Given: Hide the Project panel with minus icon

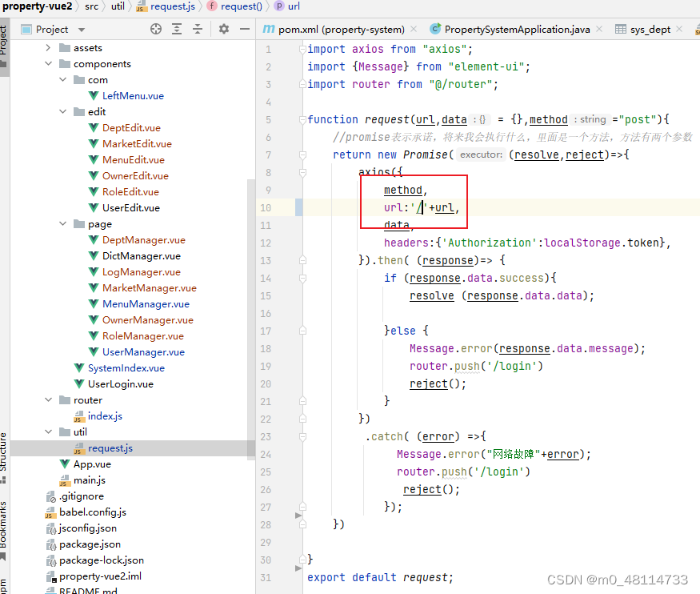Looking at the screenshot, I should (x=244, y=30).
